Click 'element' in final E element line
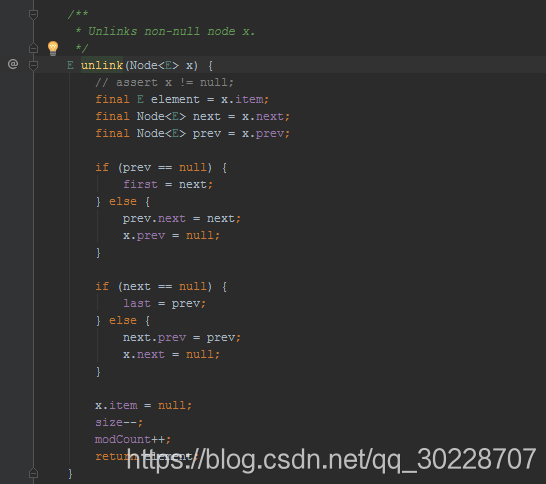 (x=175, y=100)
